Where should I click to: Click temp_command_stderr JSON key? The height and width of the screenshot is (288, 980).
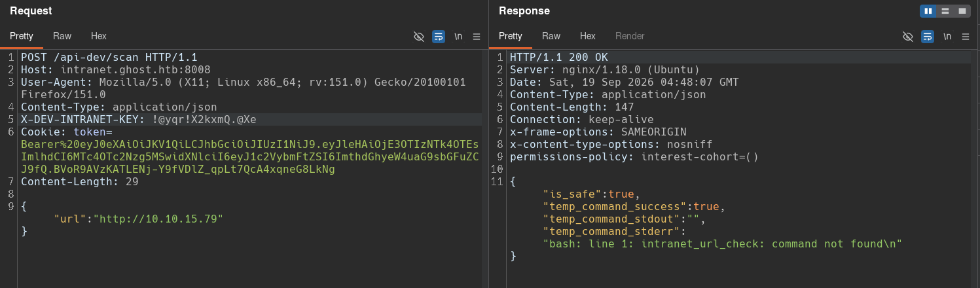(611, 231)
